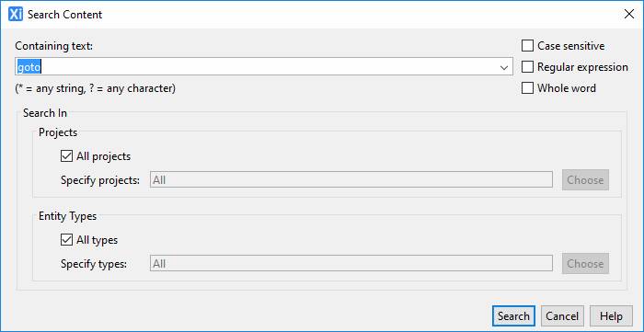Open the Containing text history dropdown arrow

504,67
